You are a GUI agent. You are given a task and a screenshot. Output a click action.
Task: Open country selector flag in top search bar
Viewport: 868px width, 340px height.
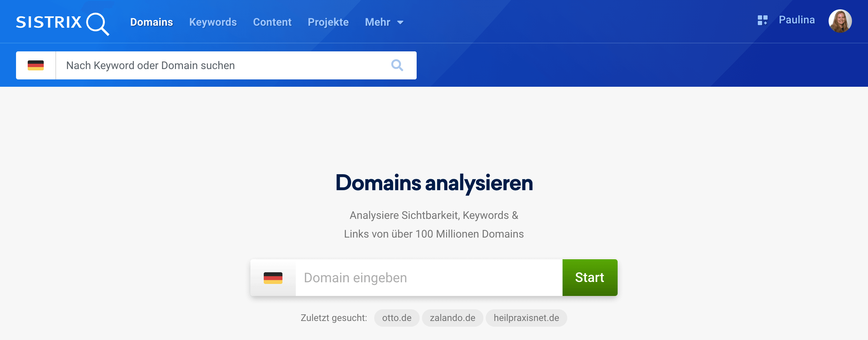point(36,65)
